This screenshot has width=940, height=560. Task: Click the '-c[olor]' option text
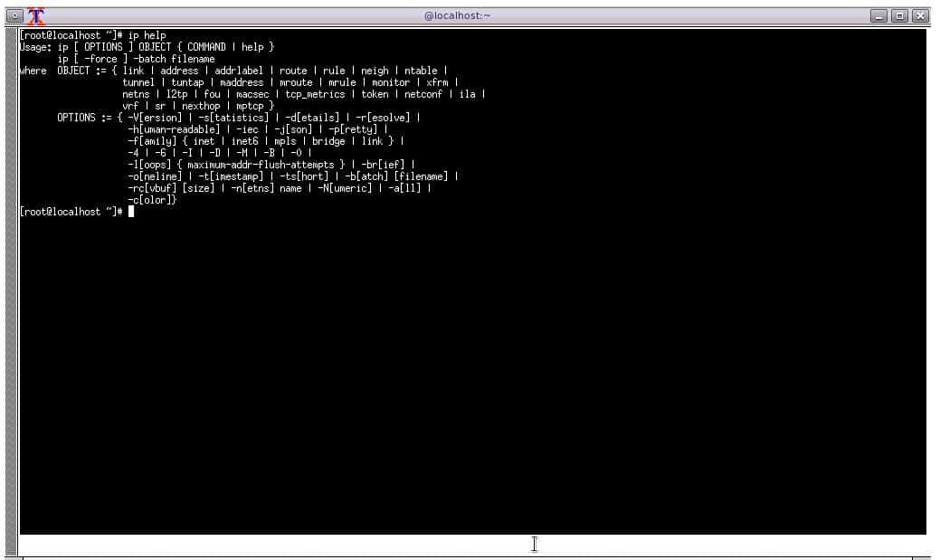(152, 200)
